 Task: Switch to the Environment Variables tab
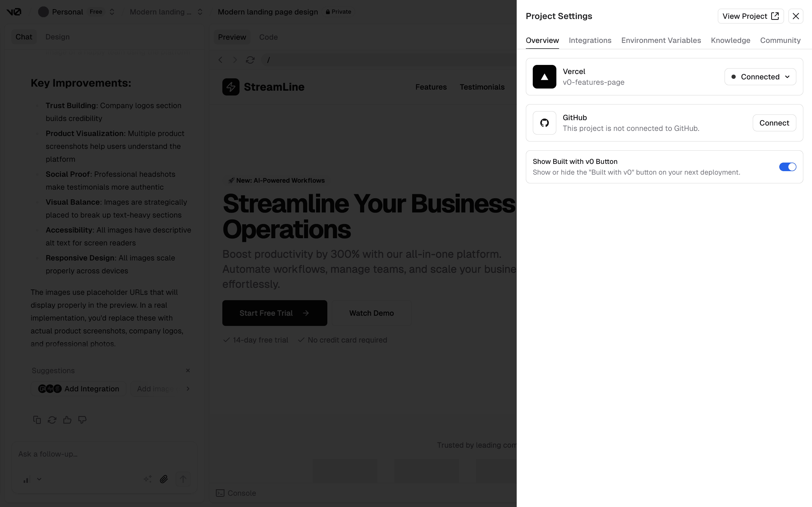coord(661,40)
